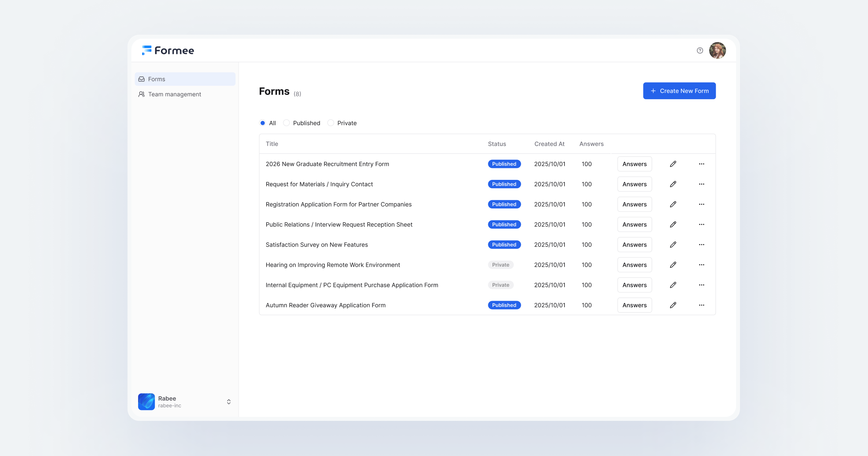
Task: Edit the 2026 New Graduate Recruitment form
Action: (x=673, y=164)
